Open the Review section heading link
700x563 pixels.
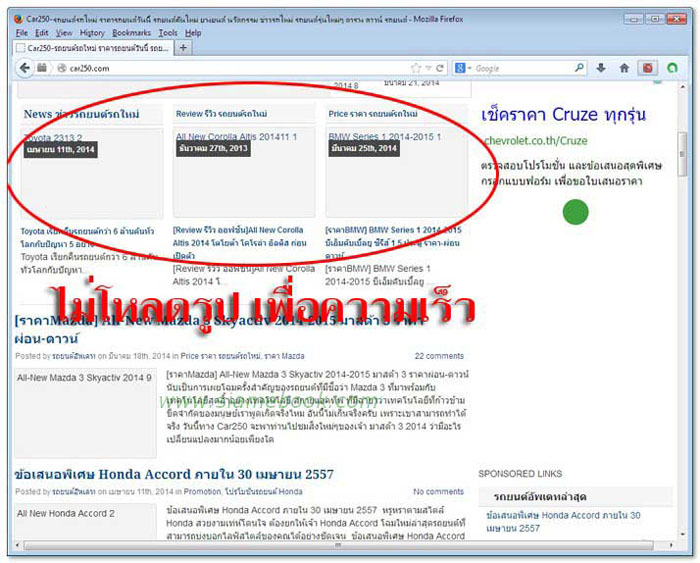coord(221,114)
